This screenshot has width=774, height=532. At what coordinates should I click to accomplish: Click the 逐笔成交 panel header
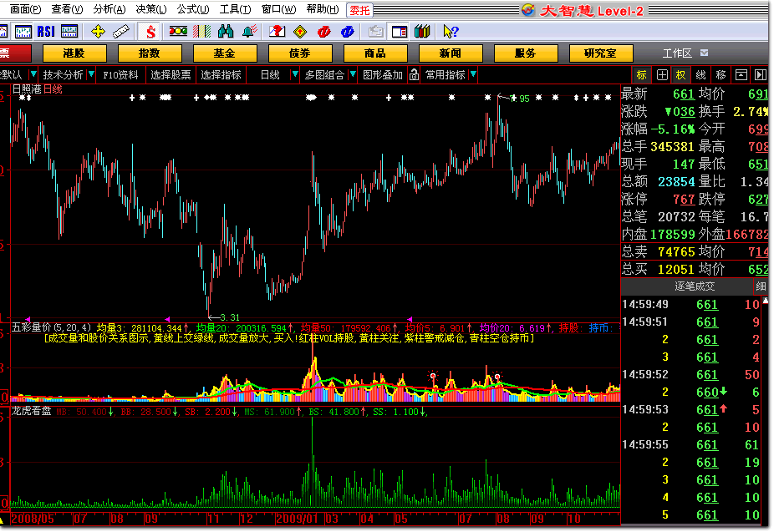pyautogui.click(x=695, y=286)
